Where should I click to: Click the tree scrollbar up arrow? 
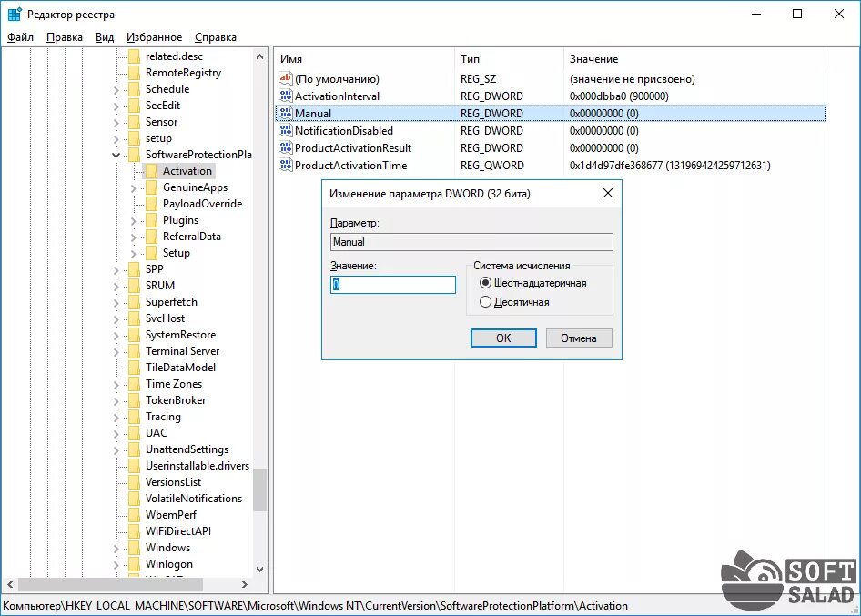[x=260, y=56]
